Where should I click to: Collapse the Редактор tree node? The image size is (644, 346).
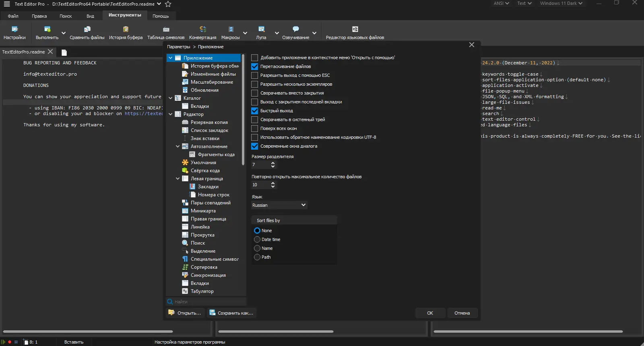coord(171,114)
